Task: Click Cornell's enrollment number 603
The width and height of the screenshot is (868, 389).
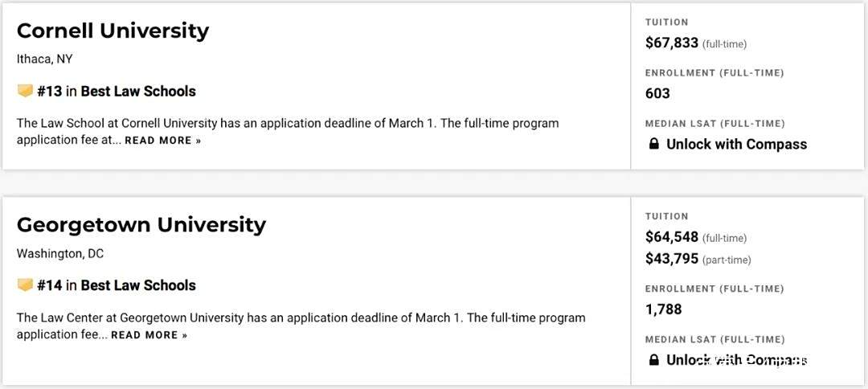Action: click(x=657, y=93)
